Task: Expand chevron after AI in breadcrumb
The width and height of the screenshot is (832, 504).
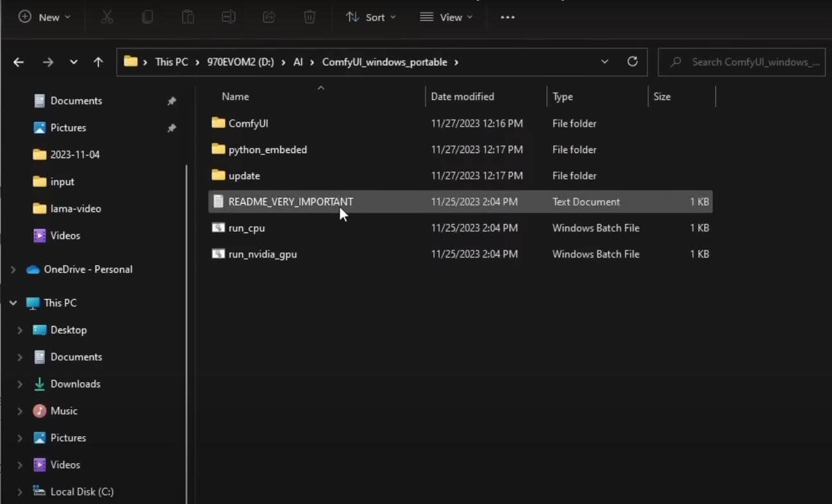Action: [313, 62]
